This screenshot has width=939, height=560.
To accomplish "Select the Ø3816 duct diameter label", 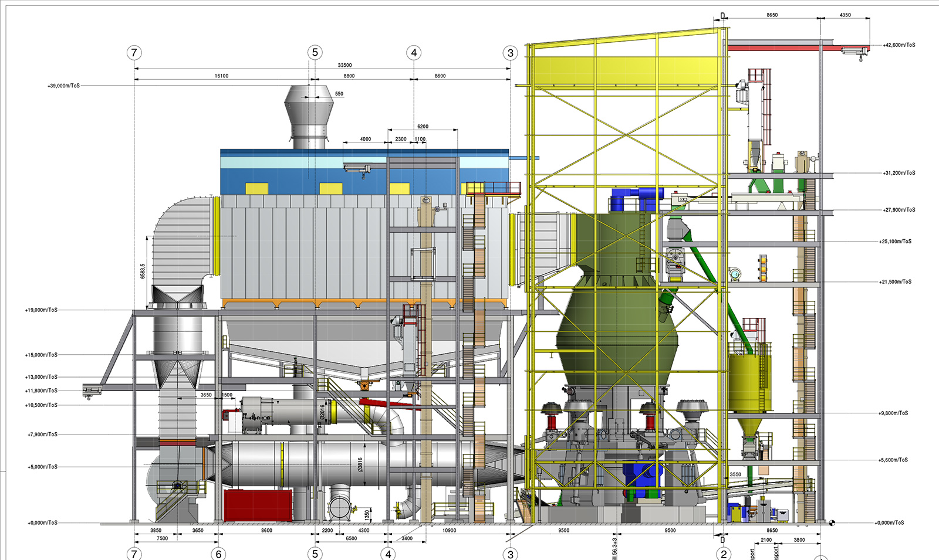I will (x=360, y=464).
